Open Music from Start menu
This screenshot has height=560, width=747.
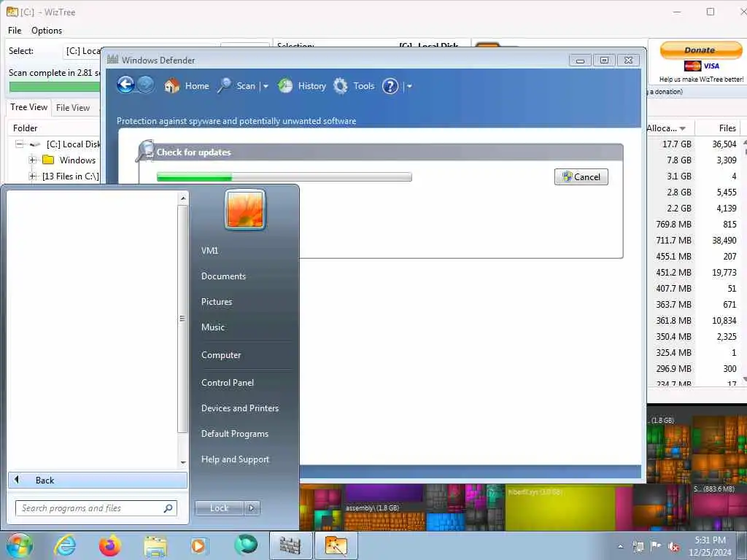[x=213, y=327]
